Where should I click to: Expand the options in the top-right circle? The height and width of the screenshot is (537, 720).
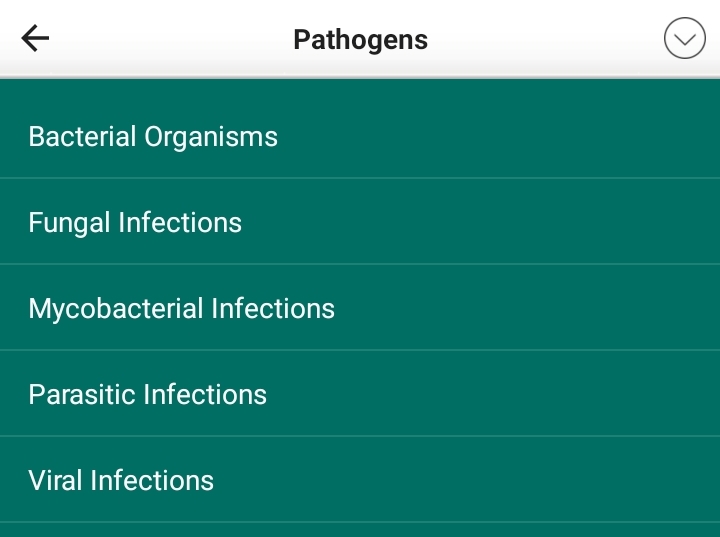685,39
